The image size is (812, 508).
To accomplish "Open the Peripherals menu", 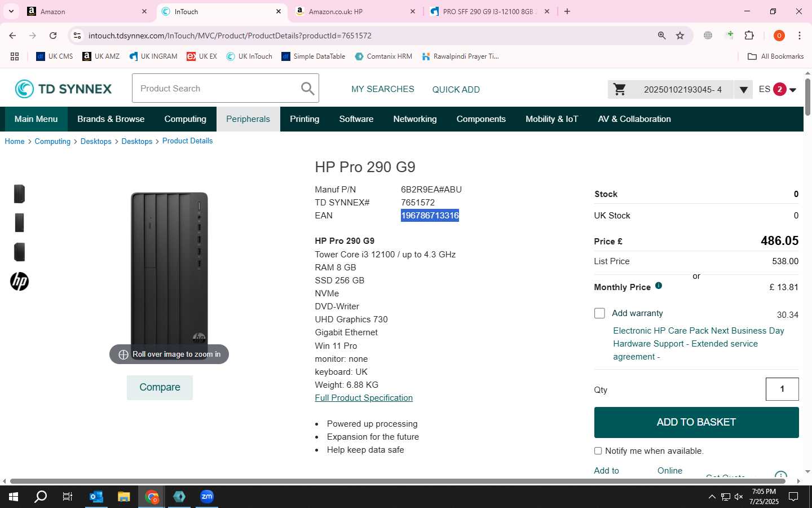I will tap(248, 119).
